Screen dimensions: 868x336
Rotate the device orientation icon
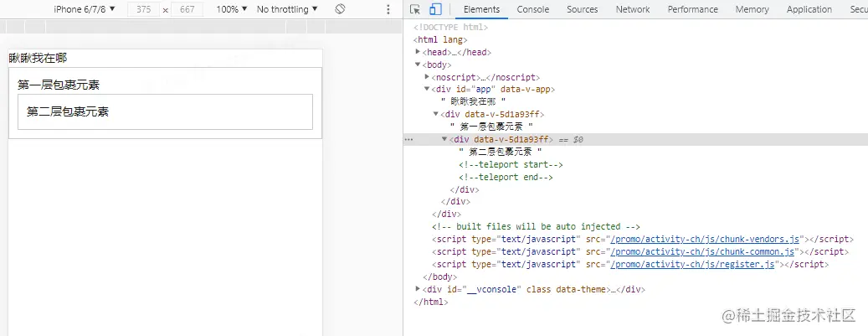(x=341, y=9)
